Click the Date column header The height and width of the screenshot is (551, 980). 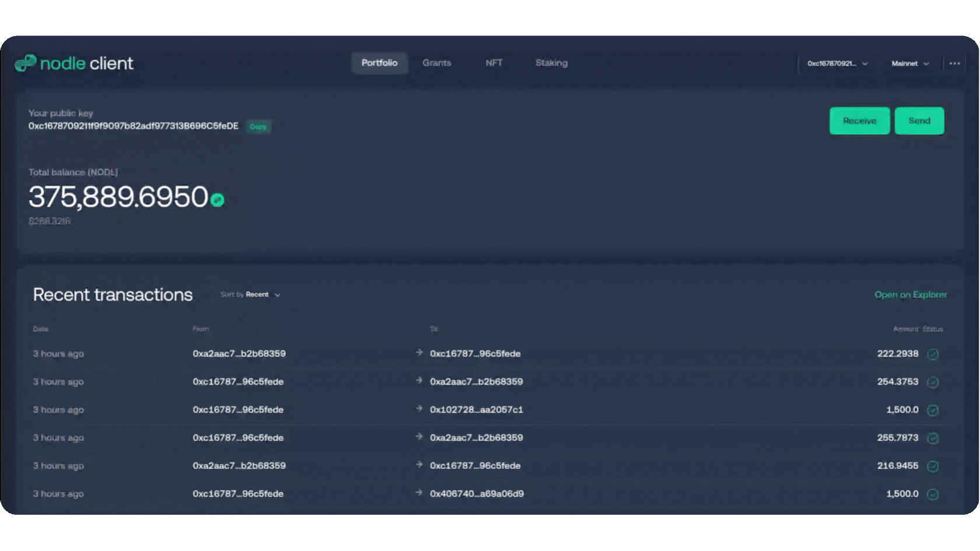pos(41,329)
